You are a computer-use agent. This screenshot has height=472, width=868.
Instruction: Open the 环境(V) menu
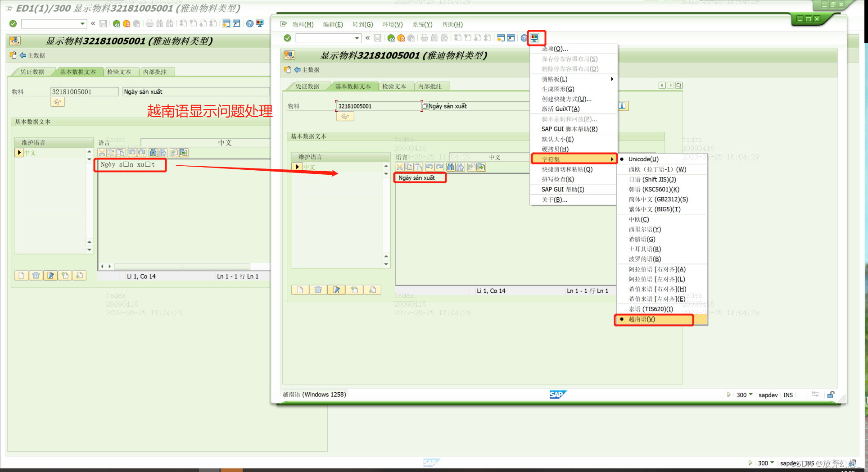(393, 24)
